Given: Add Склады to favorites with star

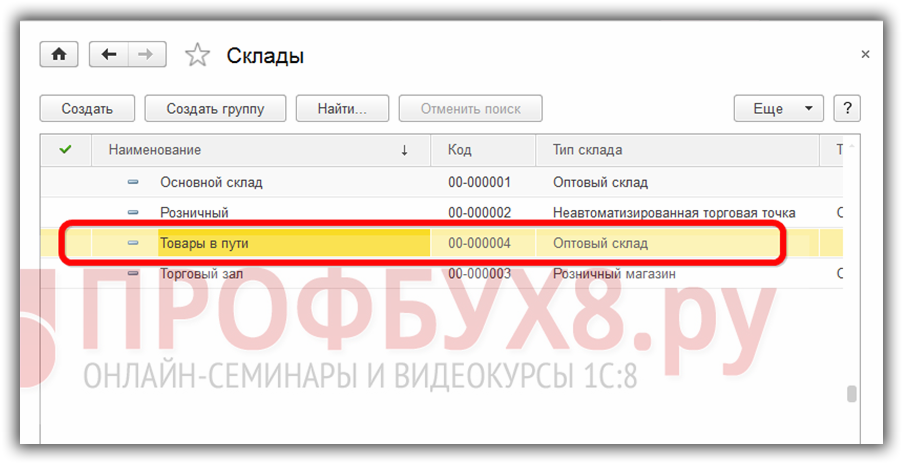Looking at the screenshot, I should click(197, 55).
